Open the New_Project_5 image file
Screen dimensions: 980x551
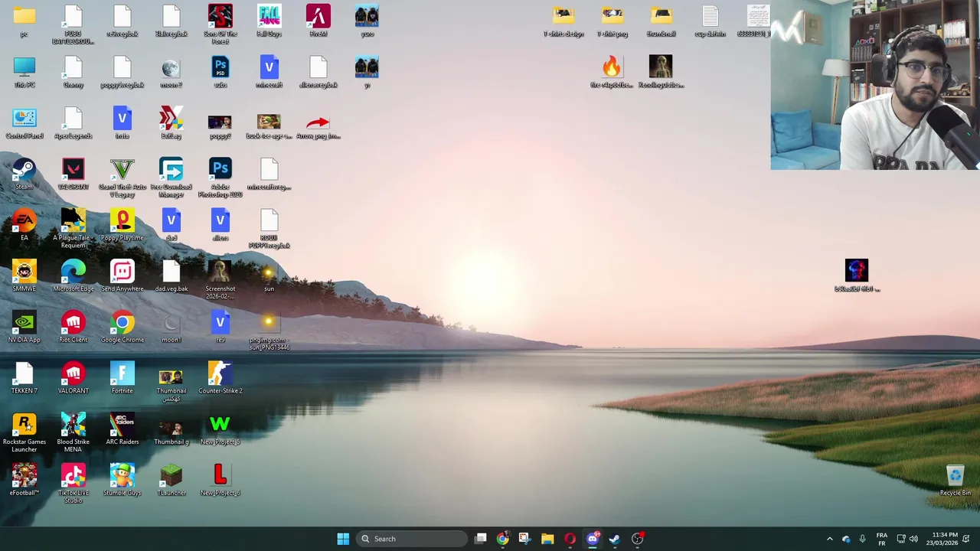coord(220,429)
